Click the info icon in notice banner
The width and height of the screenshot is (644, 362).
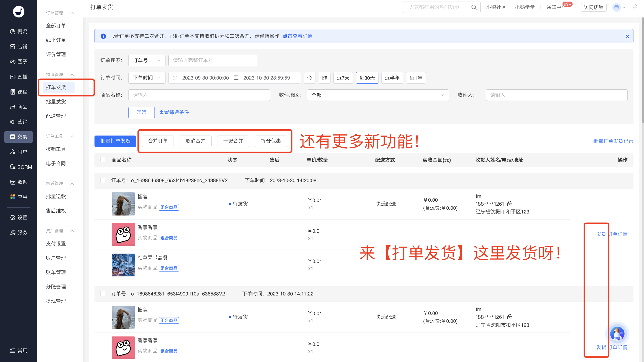pyautogui.click(x=103, y=36)
